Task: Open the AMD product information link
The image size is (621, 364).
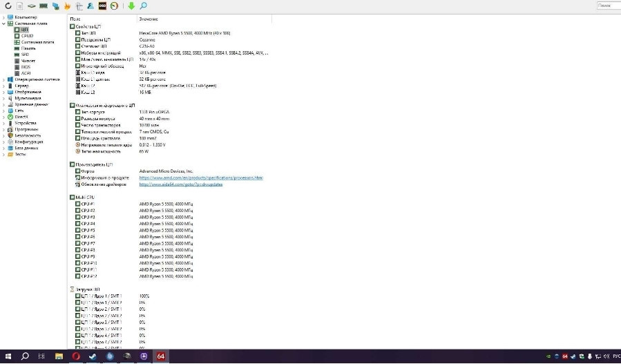Action: pos(201,178)
